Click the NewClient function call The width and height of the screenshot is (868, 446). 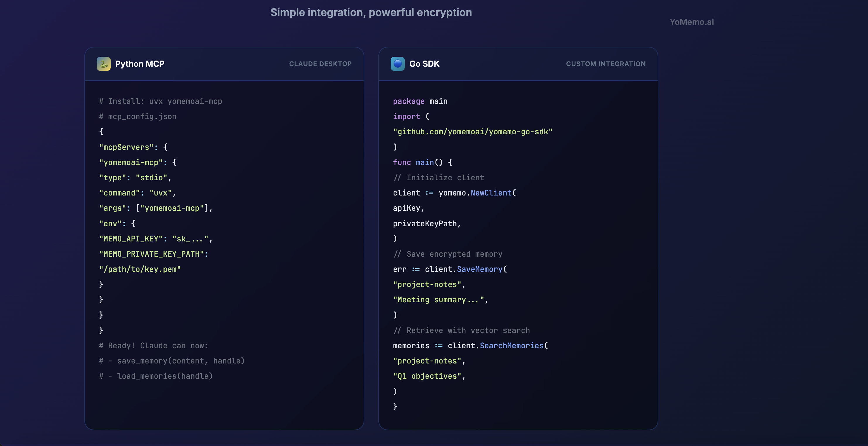point(491,193)
